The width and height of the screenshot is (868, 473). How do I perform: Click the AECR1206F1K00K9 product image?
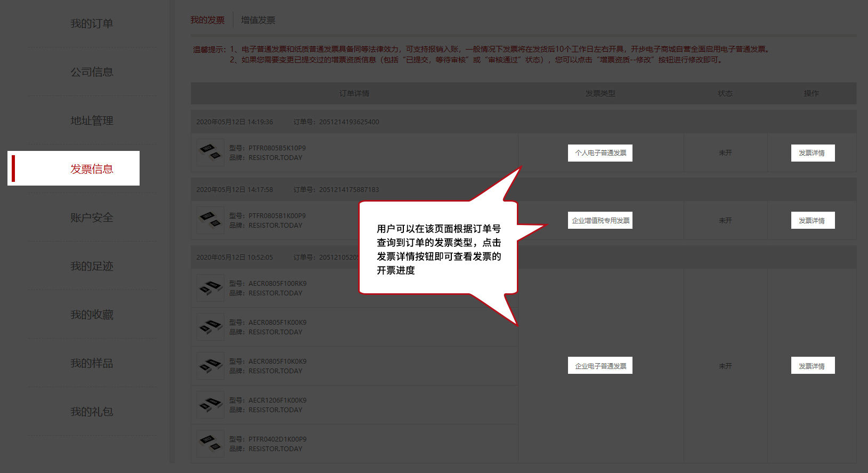(210, 405)
